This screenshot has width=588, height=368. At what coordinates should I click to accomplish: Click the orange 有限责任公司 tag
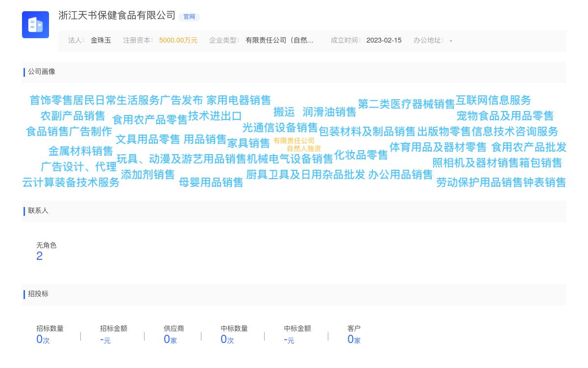click(294, 141)
